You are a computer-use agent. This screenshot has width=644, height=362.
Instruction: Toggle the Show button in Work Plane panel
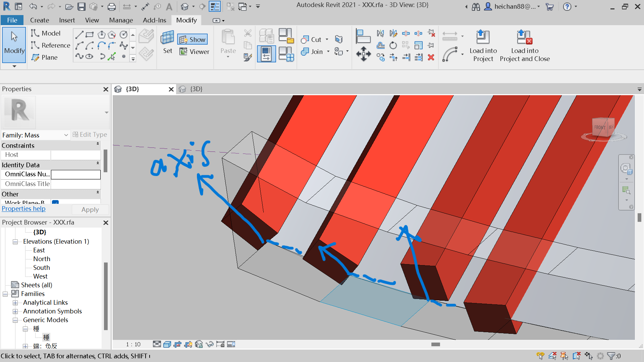coord(192,39)
